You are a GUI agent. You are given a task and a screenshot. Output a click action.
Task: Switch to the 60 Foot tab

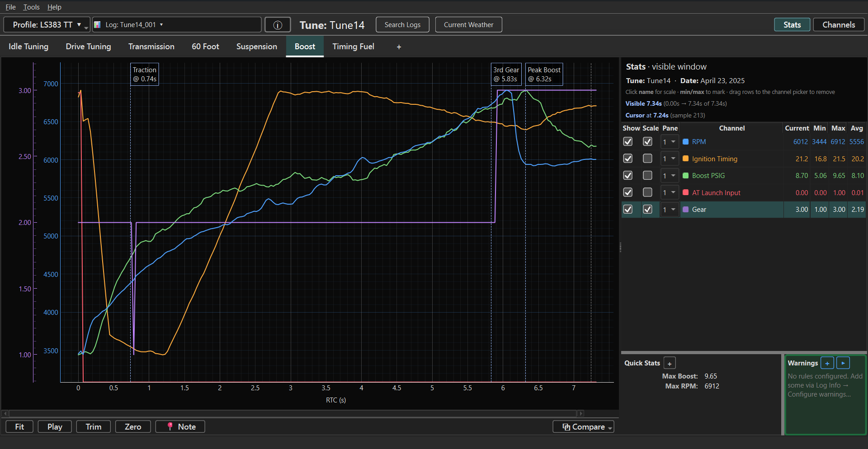[x=205, y=47]
